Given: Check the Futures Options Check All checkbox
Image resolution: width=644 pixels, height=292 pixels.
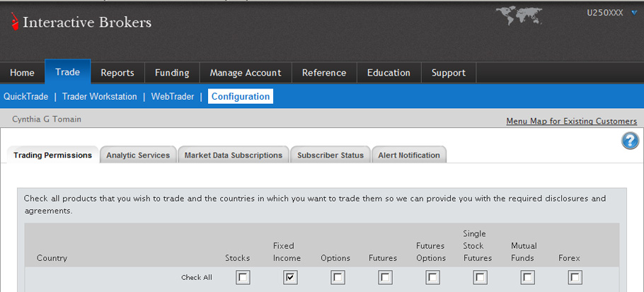Looking at the screenshot, I should pyautogui.click(x=432, y=278).
